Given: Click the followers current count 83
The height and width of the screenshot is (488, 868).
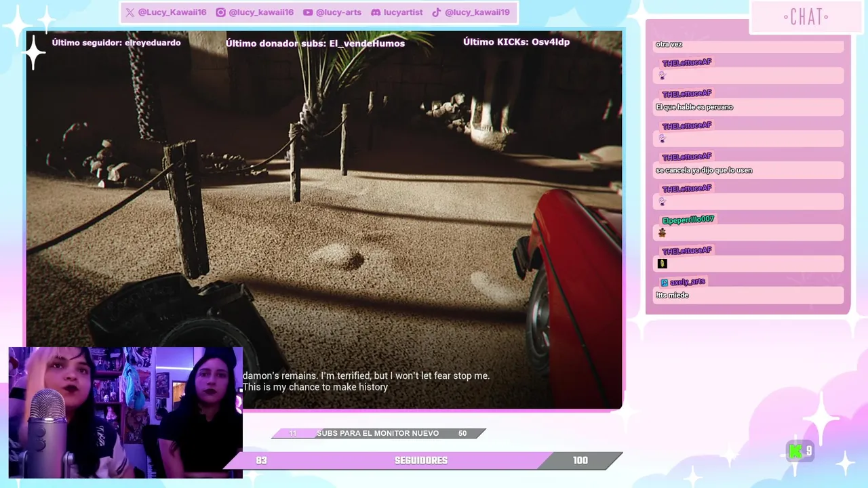Looking at the screenshot, I should [261, 460].
